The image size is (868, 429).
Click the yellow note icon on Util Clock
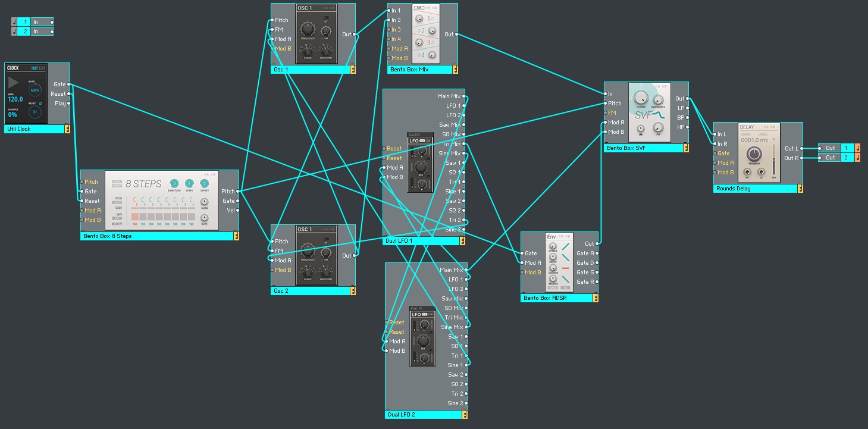pos(67,129)
